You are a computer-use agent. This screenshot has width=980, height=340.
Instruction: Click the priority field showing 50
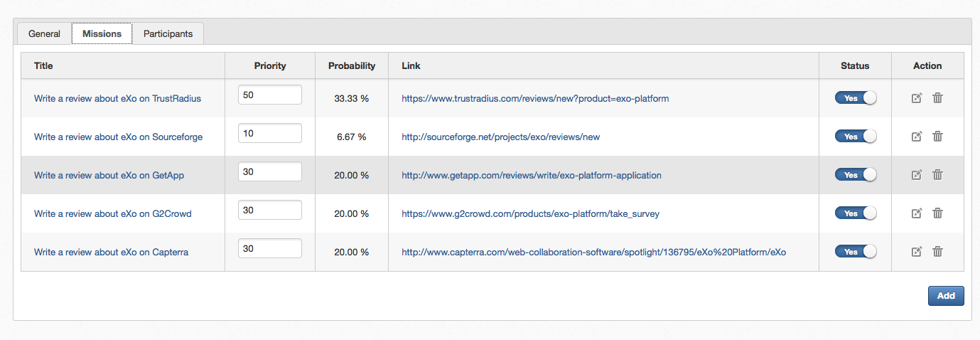click(x=269, y=95)
